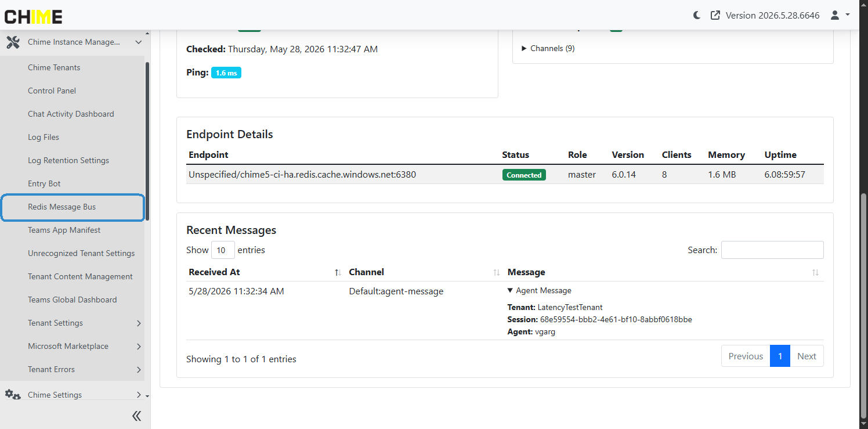Click the Connected status badge

524,175
